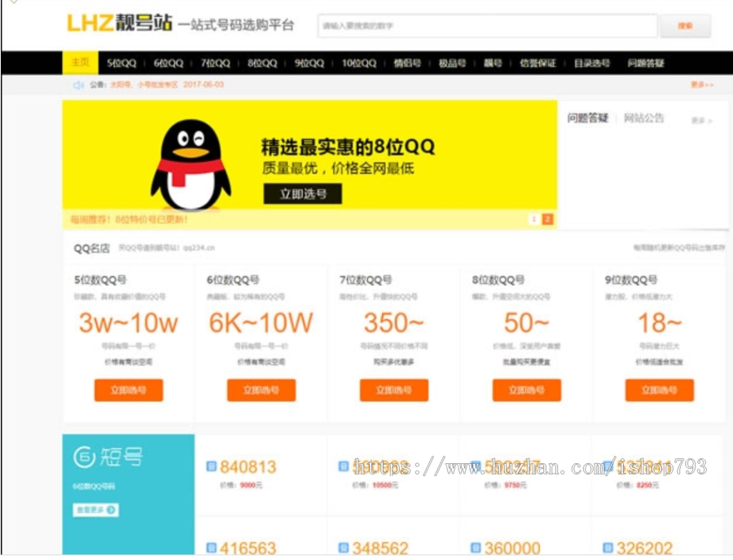Screen dimensions: 733x560
Task: Click the 每周推荐 8位特价号 banner caption
Action: point(129,220)
